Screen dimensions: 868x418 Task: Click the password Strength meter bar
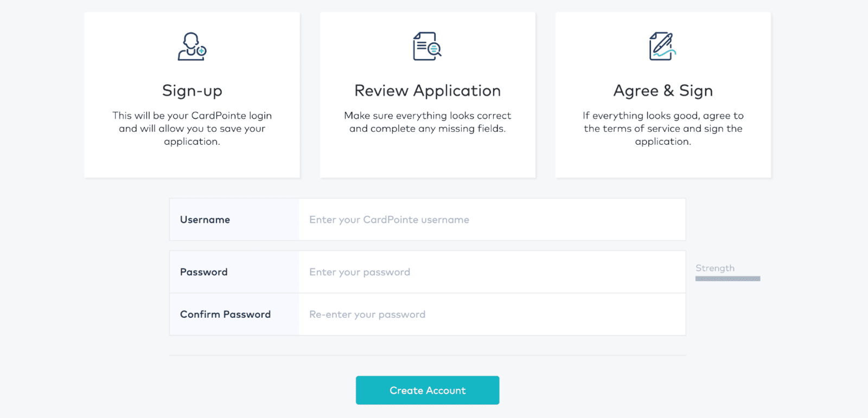tap(727, 279)
